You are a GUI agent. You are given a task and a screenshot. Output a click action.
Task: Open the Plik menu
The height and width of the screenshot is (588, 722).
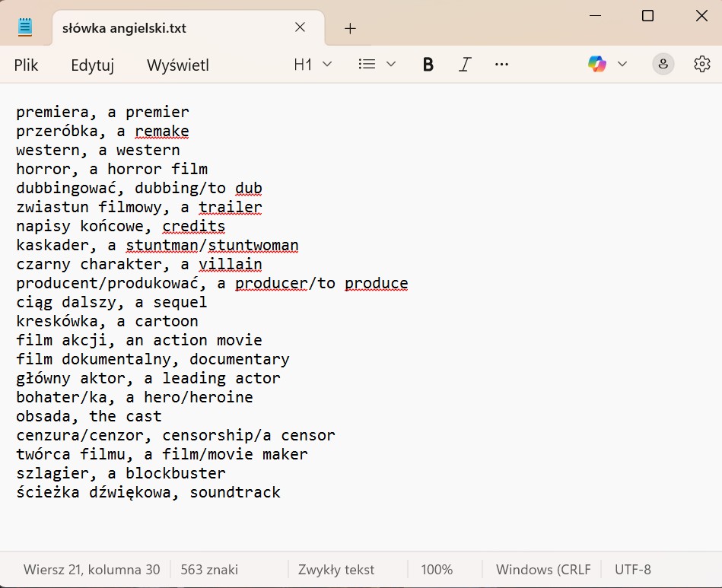(26, 65)
